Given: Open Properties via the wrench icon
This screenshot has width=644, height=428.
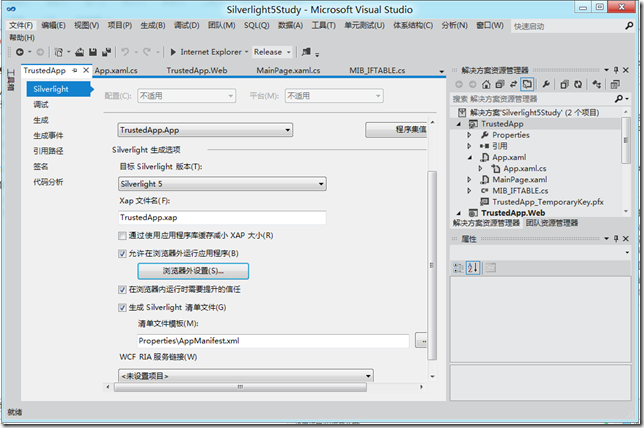Looking at the screenshot, I should [546, 84].
